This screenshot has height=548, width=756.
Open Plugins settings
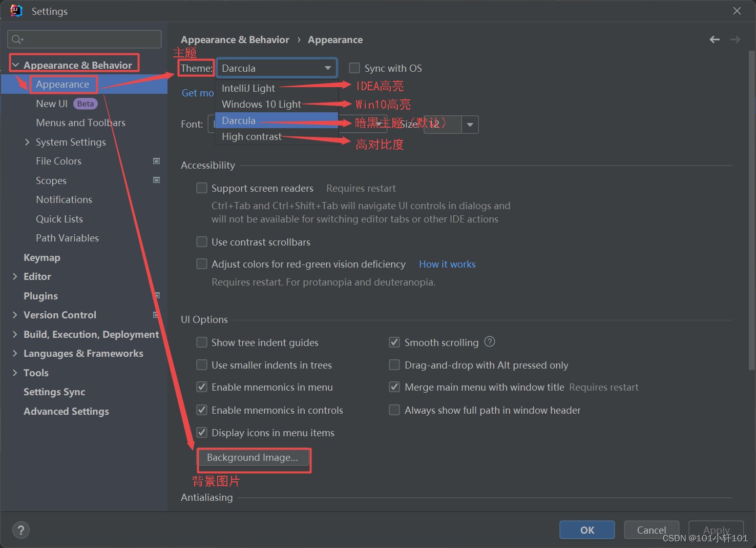click(40, 296)
